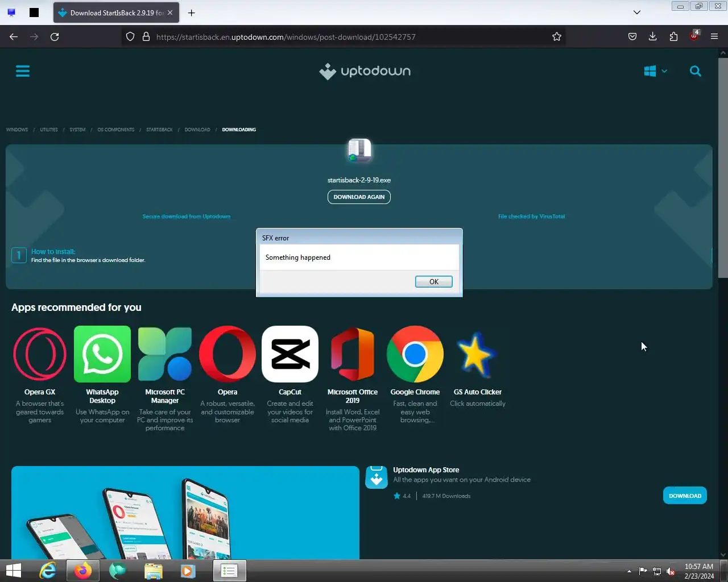Open the Uptodown App Store title link
The width and height of the screenshot is (728, 582).
pyautogui.click(x=426, y=470)
